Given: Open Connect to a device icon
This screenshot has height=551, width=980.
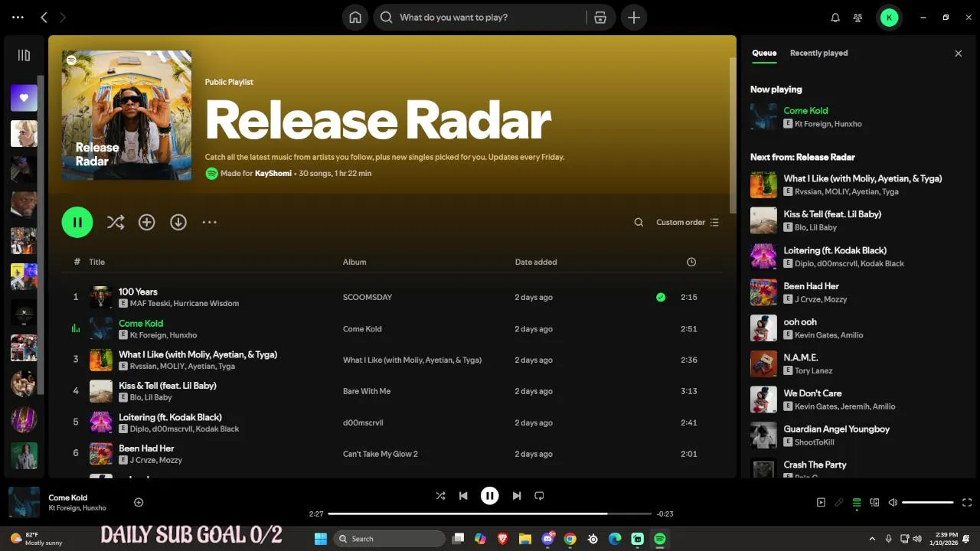Looking at the screenshot, I should coord(874,503).
